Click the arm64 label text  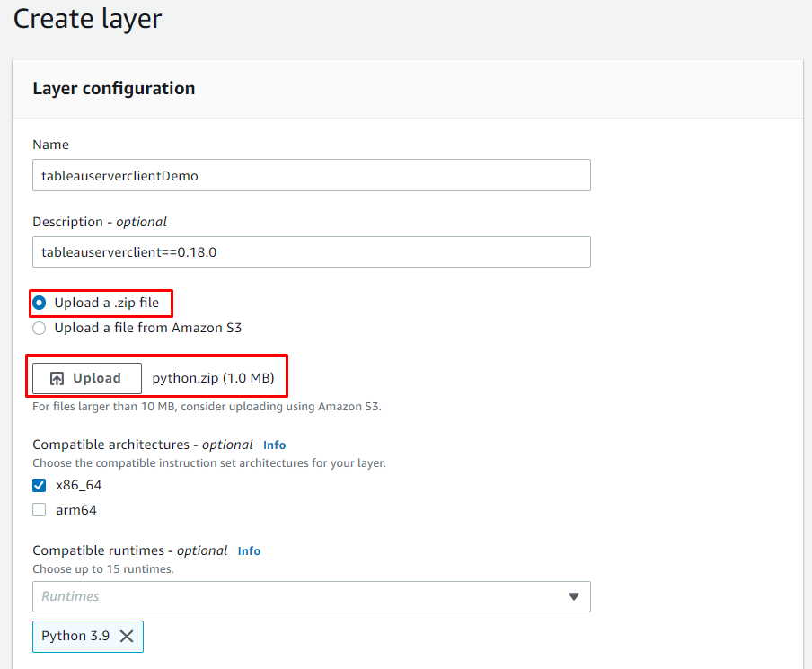pos(76,510)
